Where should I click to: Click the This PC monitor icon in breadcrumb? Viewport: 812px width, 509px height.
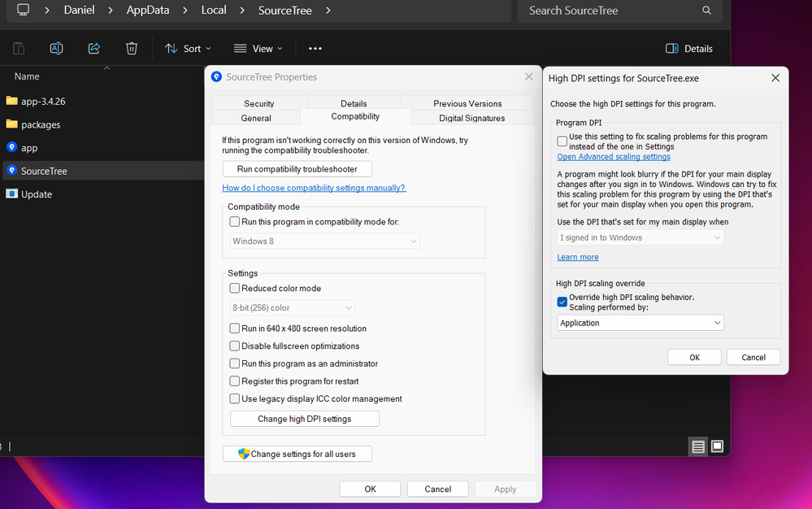click(24, 10)
